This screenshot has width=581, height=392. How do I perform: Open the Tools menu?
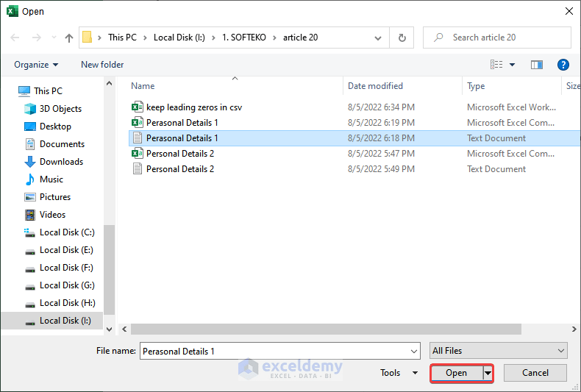(399, 373)
